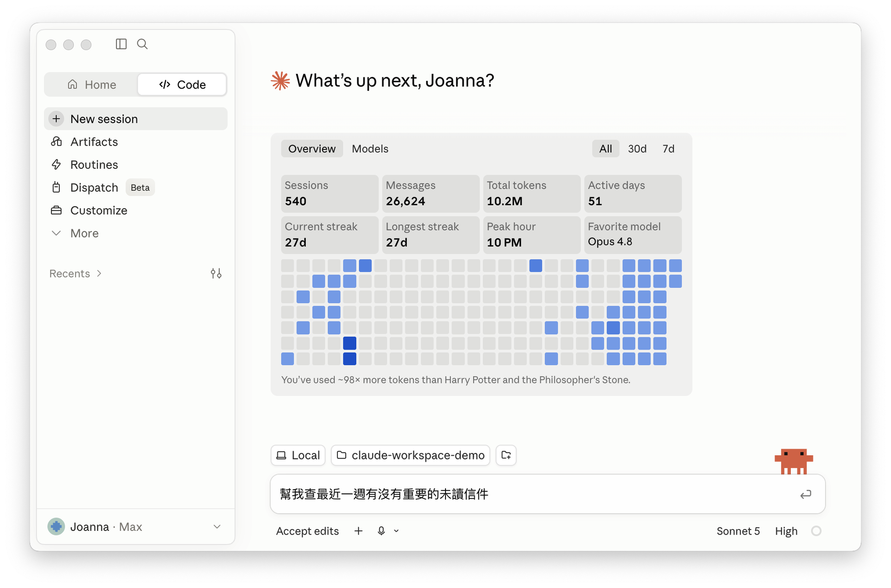
Task: Click the Longest streak 27d stat card
Action: coord(431,235)
